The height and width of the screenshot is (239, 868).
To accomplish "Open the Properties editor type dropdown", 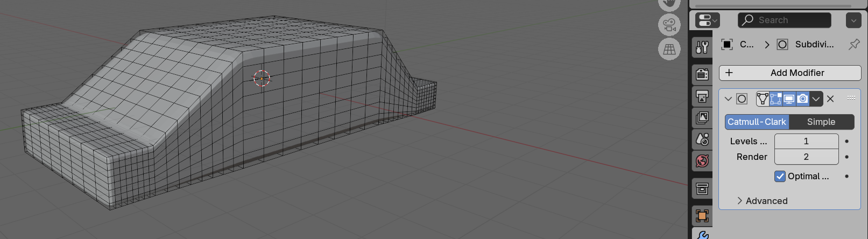I will [x=707, y=20].
